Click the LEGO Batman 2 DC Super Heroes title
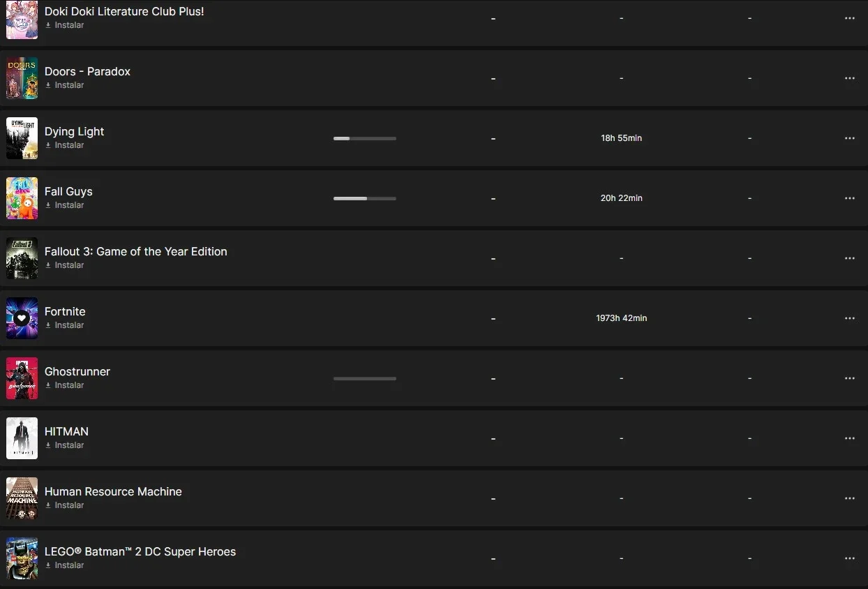868x589 pixels. pos(140,551)
